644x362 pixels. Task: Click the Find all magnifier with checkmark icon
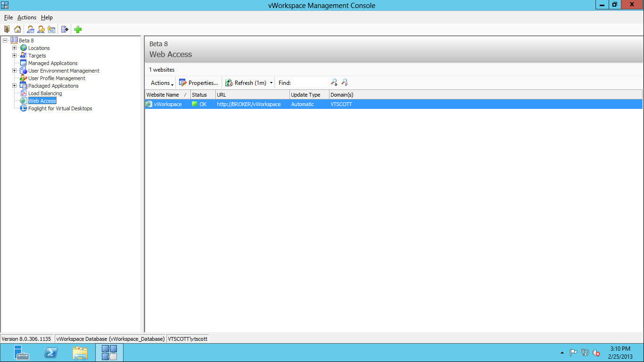point(345,82)
